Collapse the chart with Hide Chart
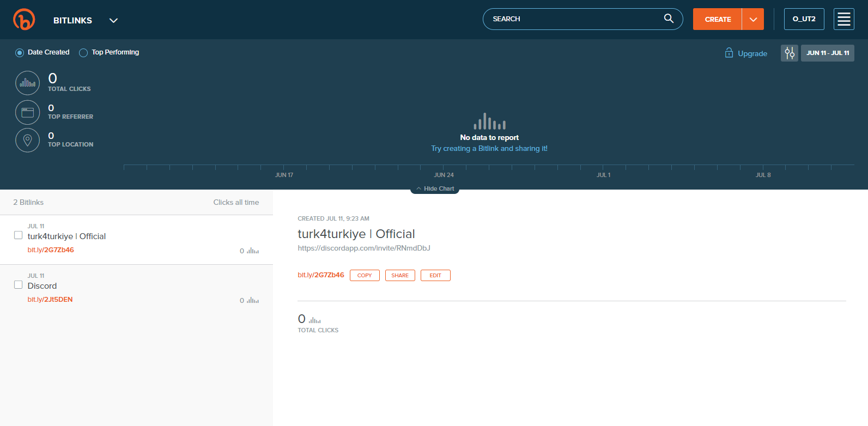 click(x=435, y=188)
